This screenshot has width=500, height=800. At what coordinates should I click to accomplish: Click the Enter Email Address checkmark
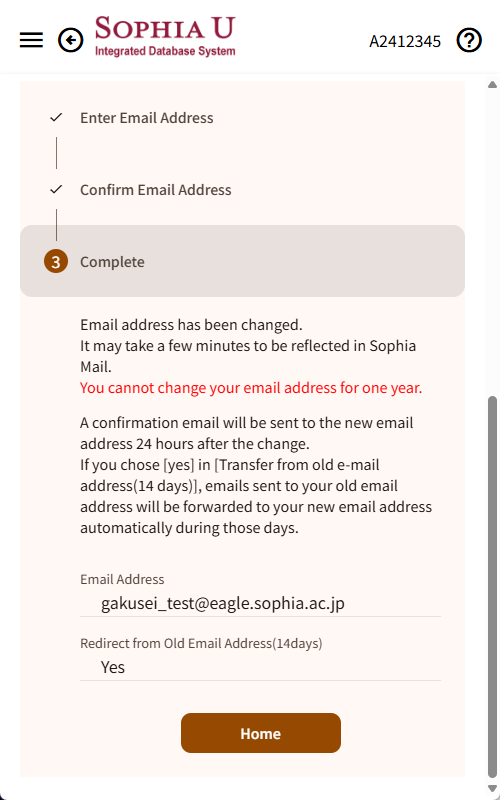[x=56, y=118]
